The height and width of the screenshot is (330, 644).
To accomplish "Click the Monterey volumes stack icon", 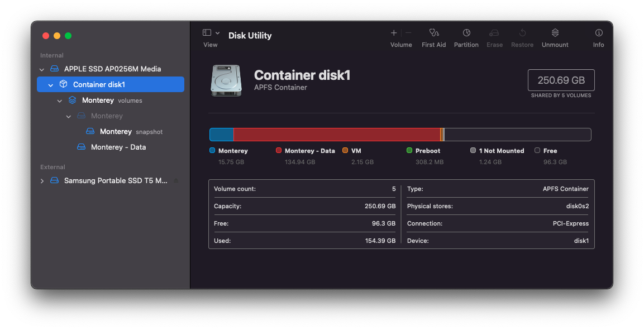I will pos(72,100).
